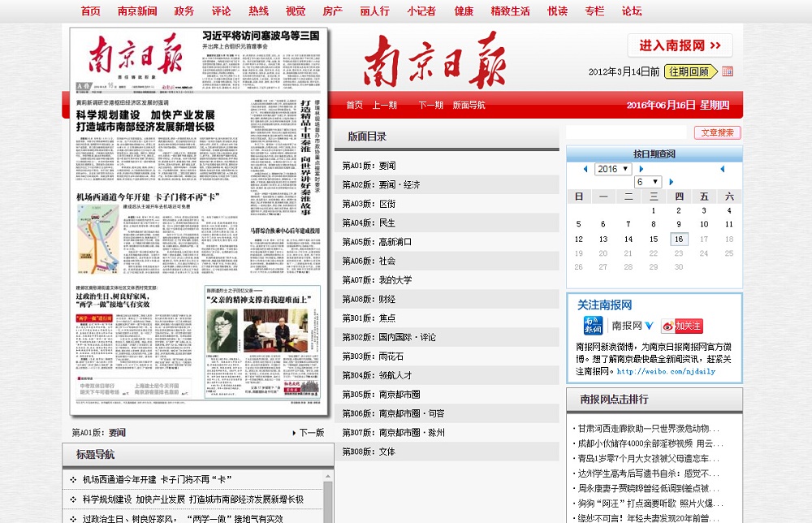Open the year dropdown showing 2016
The width and height of the screenshot is (812, 523).
[x=612, y=169]
